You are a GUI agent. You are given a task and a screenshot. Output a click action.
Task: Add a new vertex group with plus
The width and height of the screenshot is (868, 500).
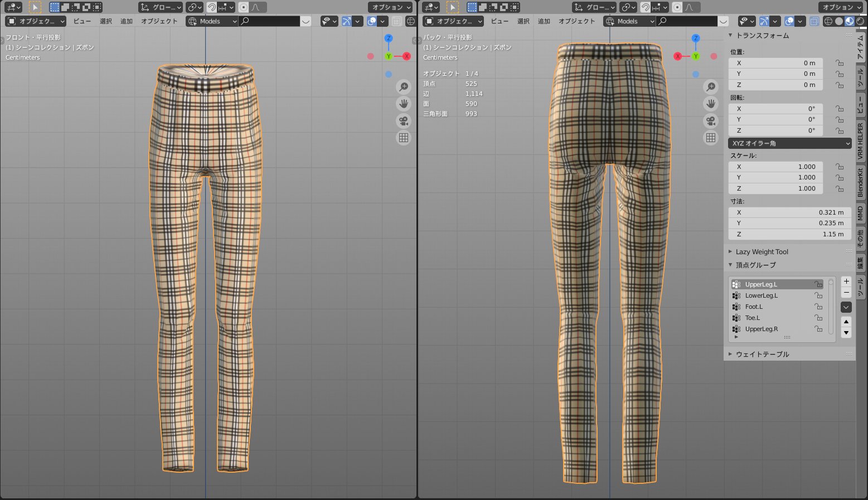(x=846, y=281)
